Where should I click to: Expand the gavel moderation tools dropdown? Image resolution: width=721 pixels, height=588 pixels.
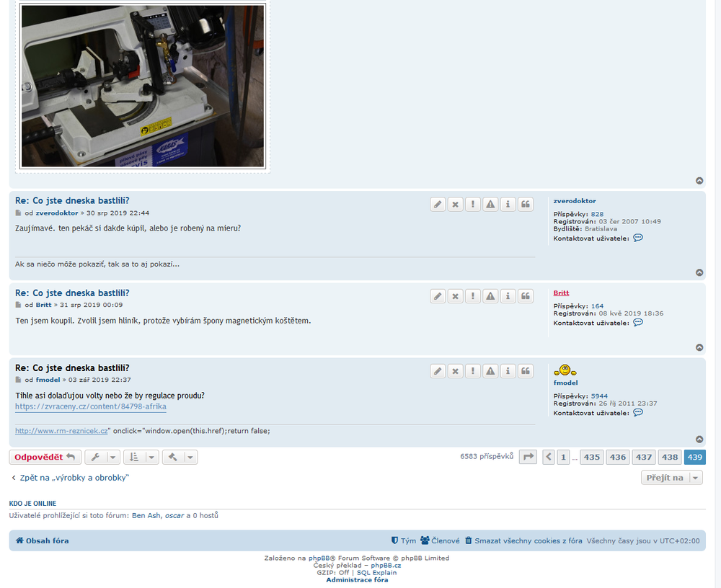(x=180, y=458)
